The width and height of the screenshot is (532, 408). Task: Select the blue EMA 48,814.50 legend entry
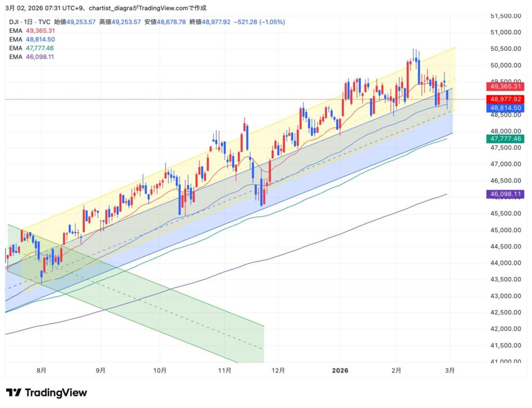pos(31,39)
